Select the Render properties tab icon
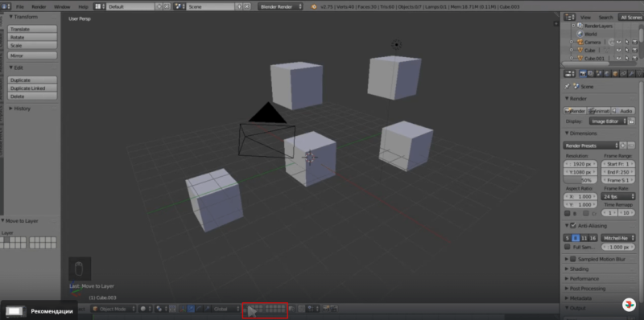The width and height of the screenshot is (644, 320). 582,74
